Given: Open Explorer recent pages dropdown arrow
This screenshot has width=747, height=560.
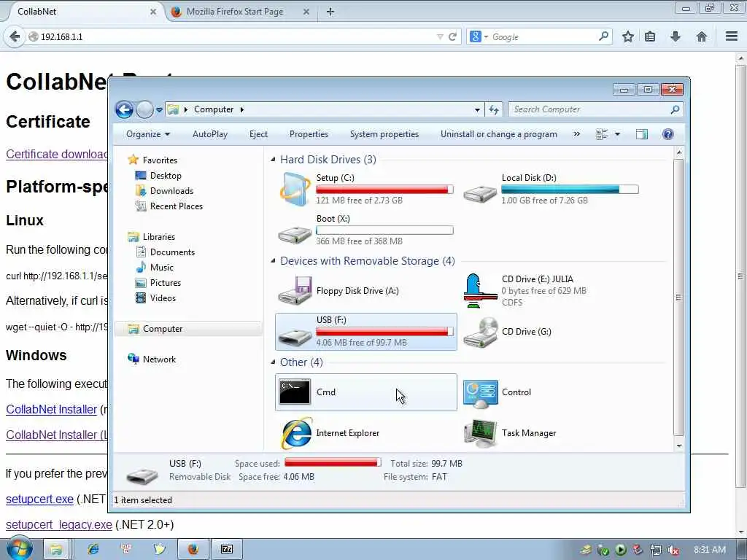Looking at the screenshot, I should (159, 110).
